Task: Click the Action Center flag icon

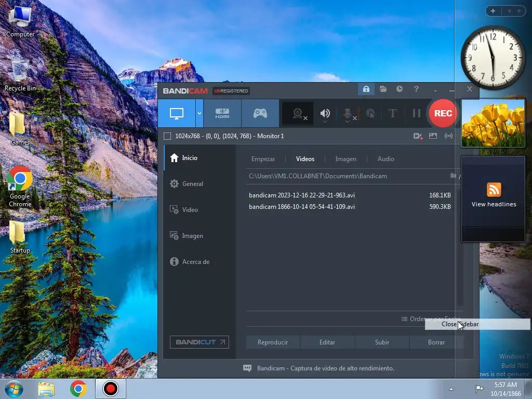Action: click(479, 389)
